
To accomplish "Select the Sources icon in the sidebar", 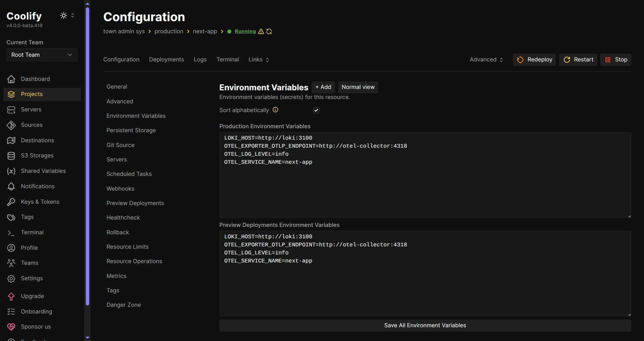I will coord(11,125).
